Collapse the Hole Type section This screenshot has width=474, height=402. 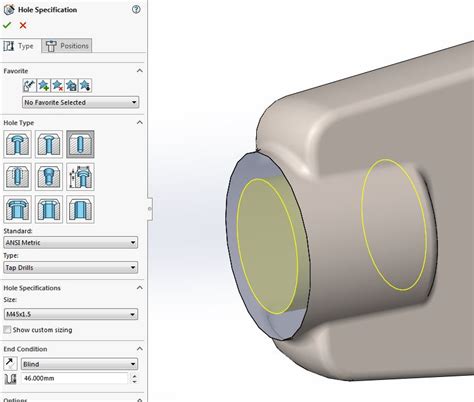140,122
